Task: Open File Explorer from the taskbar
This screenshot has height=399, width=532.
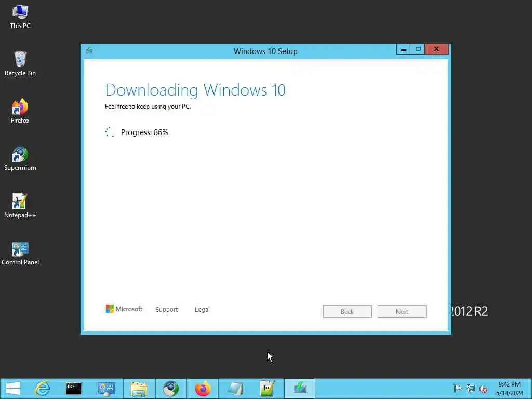Action: [138, 389]
